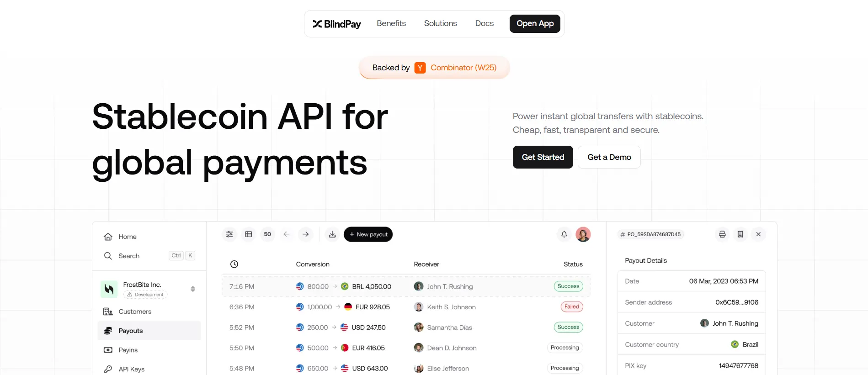Click the New payout button
Image resolution: width=868 pixels, height=375 pixels.
tap(368, 234)
